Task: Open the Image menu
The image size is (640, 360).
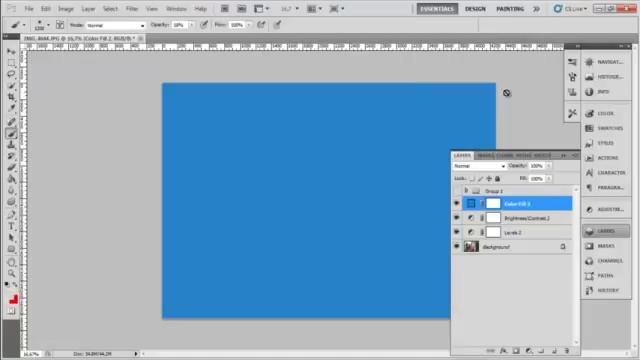Action: pos(65,9)
